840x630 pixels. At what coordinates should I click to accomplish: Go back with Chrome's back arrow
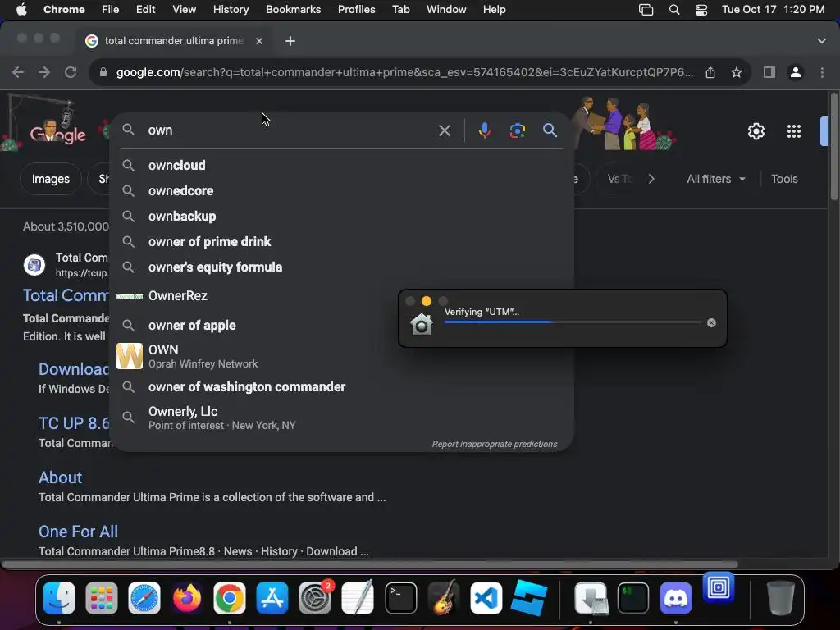(18, 72)
